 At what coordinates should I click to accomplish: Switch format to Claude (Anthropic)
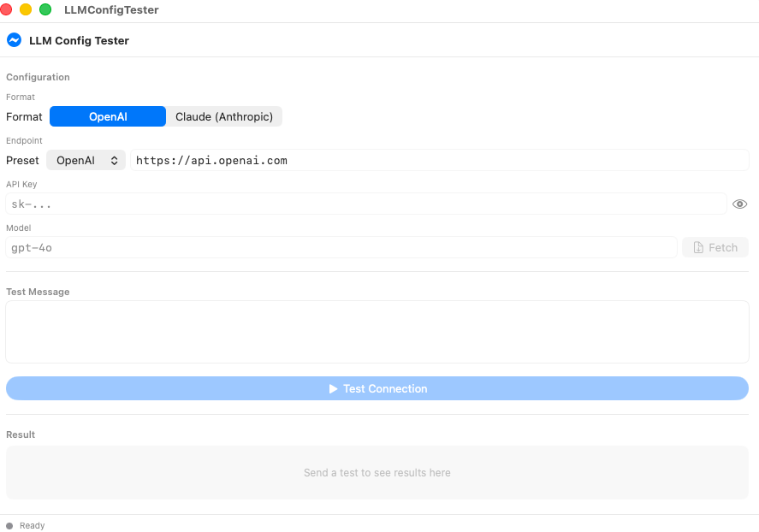click(224, 116)
